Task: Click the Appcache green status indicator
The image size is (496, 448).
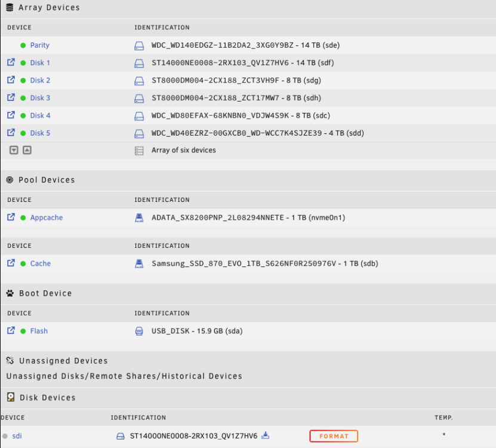Action: click(23, 217)
